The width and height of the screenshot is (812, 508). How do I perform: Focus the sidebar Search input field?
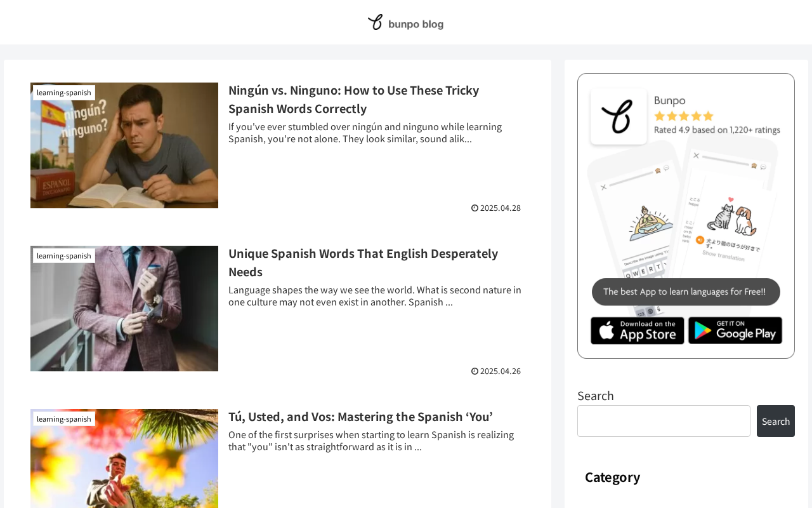tap(664, 421)
